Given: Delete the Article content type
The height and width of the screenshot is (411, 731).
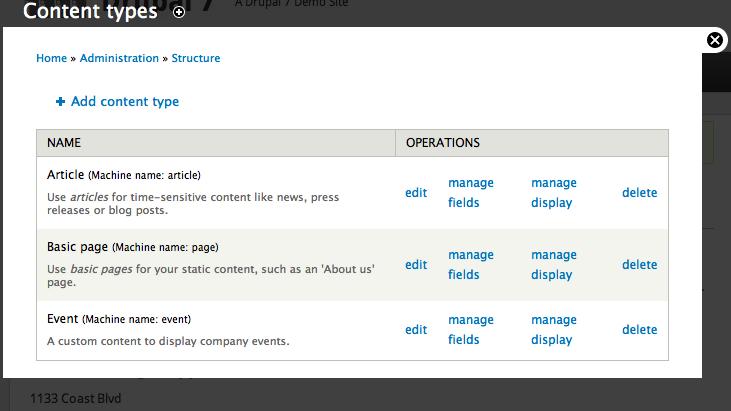Looking at the screenshot, I should [640, 193].
